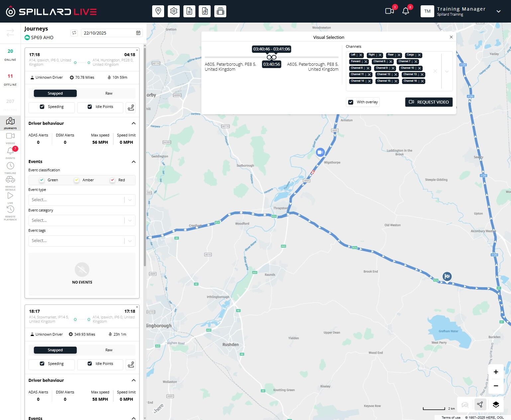
Task: Click the map layers icon
Action: click(496, 404)
